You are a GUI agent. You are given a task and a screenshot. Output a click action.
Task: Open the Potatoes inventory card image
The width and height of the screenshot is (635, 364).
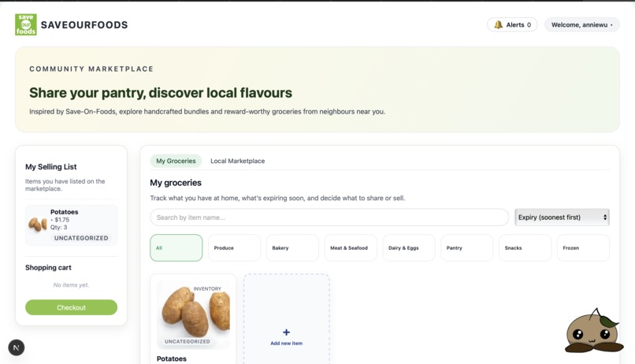tap(193, 314)
